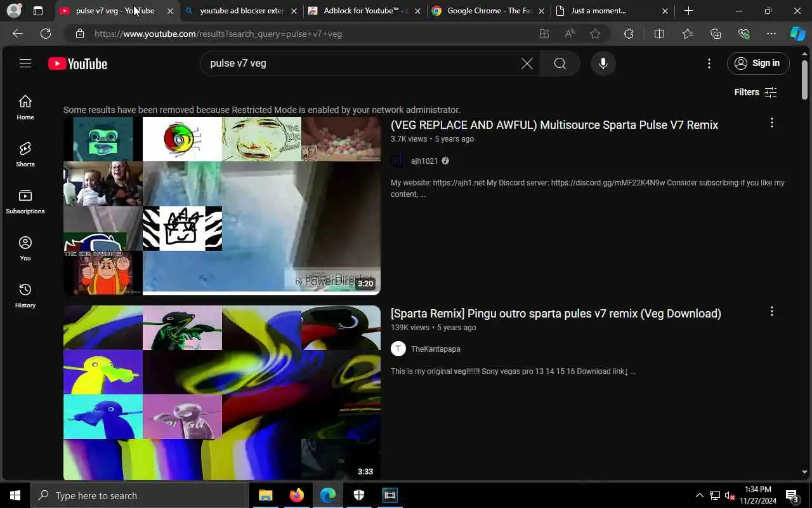Screen dimensions: 812x508
Task: Click the Multisource Sparta Pulse video thumbnail
Action: (222, 206)
